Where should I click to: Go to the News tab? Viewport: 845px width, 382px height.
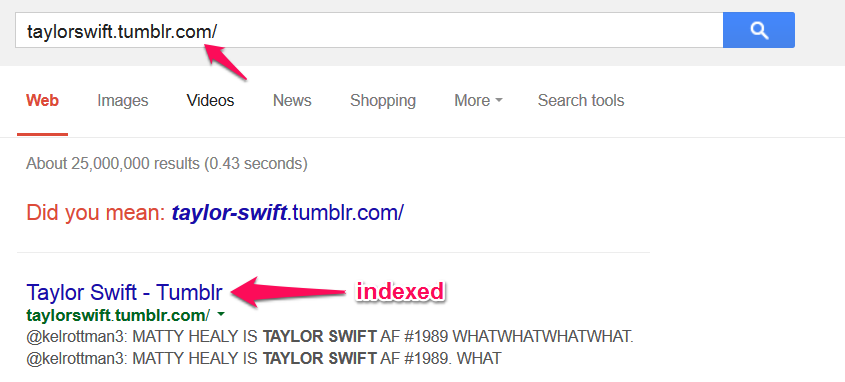[x=292, y=101]
